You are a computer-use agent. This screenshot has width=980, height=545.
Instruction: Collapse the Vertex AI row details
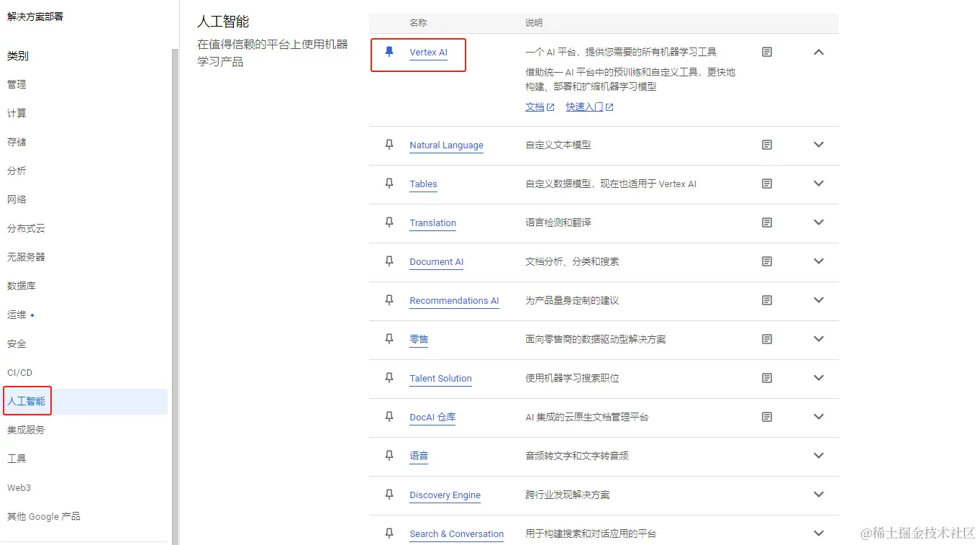(x=818, y=52)
